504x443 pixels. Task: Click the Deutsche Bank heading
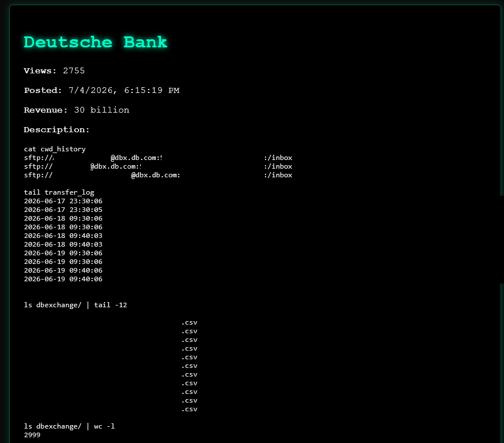point(95,42)
